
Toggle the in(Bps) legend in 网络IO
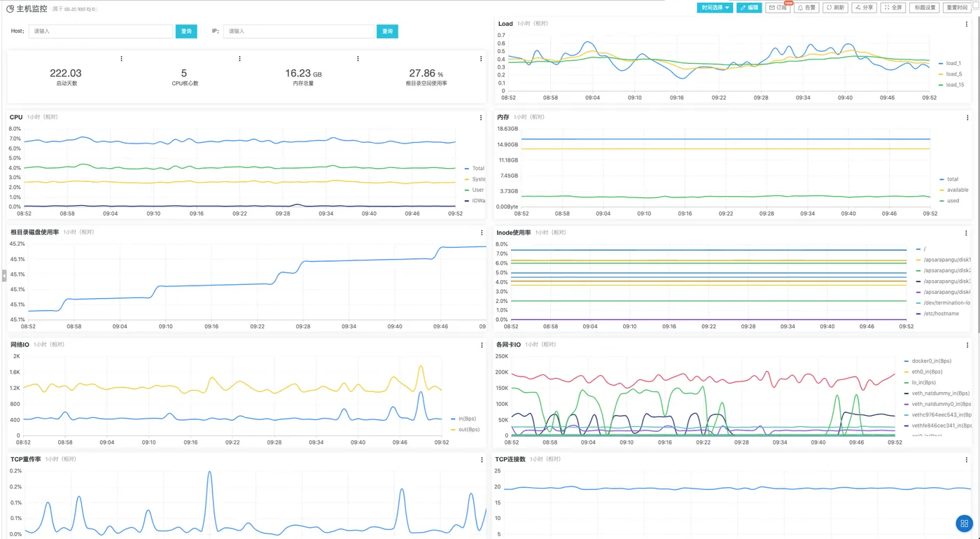pos(463,419)
